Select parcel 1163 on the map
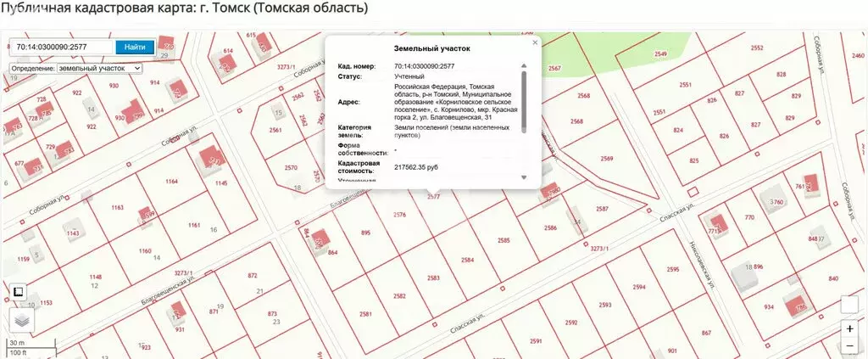868x359 pixels. [117, 207]
